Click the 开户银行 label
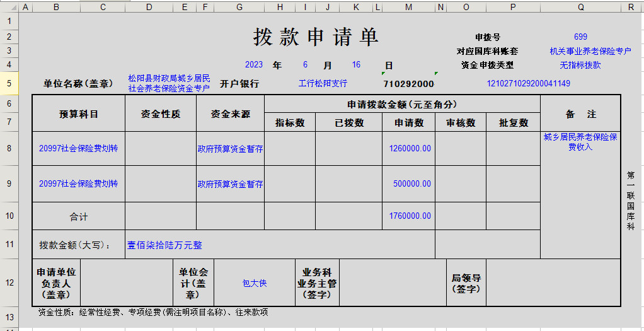The image size is (644, 331). 239,84
